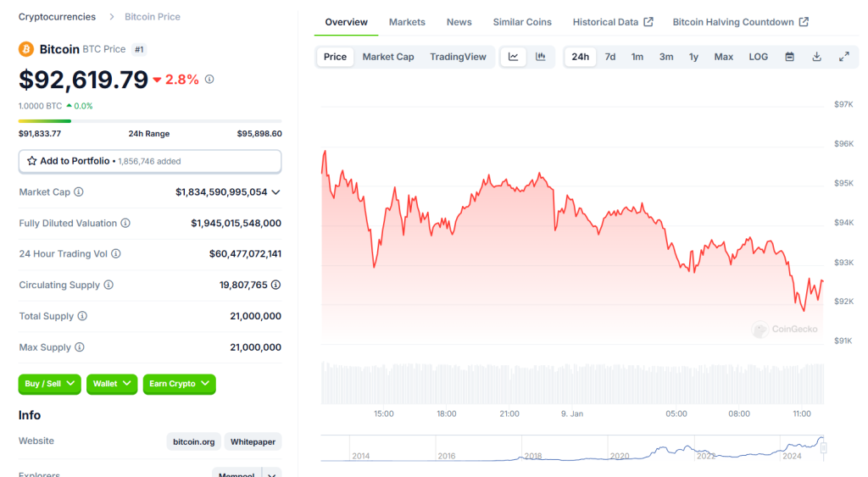Switch chart to Market Cap mode
This screenshot has width=868, height=477.
tap(388, 57)
